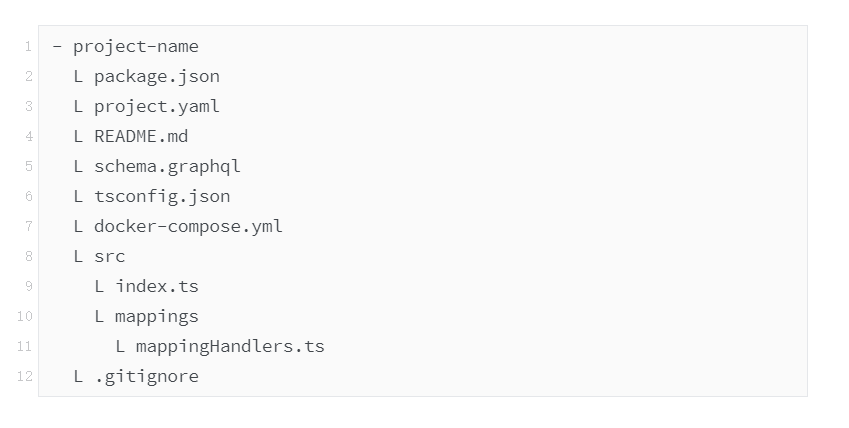Image resolution: width=849 pixels, height=428 pixels.
Task: Click the project.yaml file line
Action: (x=156, y=107)
